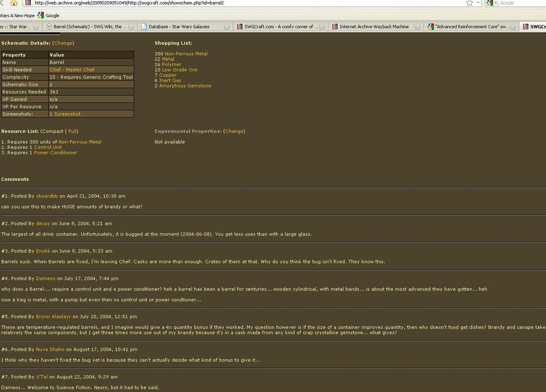
Task: Close the SWGCraft.com comfy corner tab
Action: (x=322, y=27)
